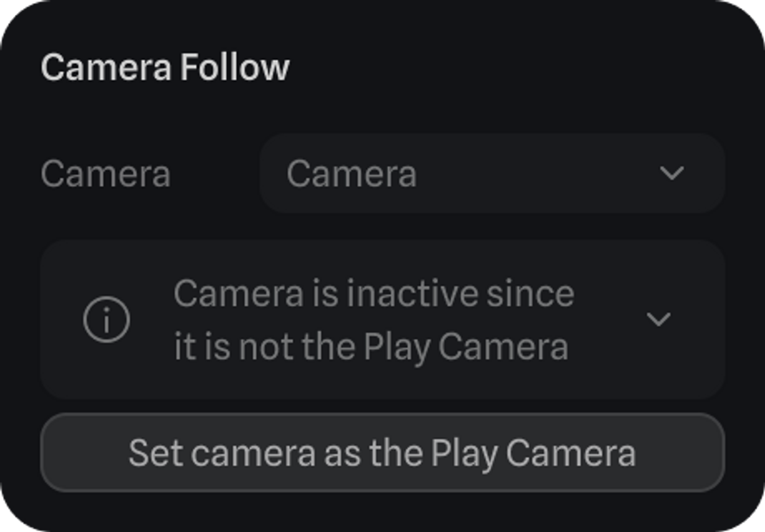Select the 'Camera' value in the combo box
This screenshot has height=532, width=765.
click(x=352, y=174)
